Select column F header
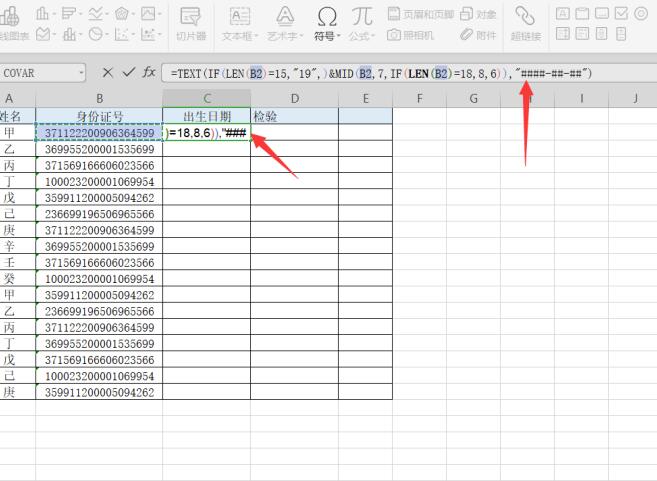This screenshot has width=657, height=481. [419, 98]
